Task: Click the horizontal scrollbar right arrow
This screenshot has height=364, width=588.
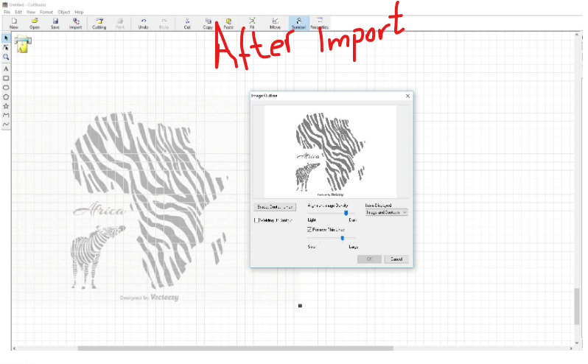Action: pos(571,349)
